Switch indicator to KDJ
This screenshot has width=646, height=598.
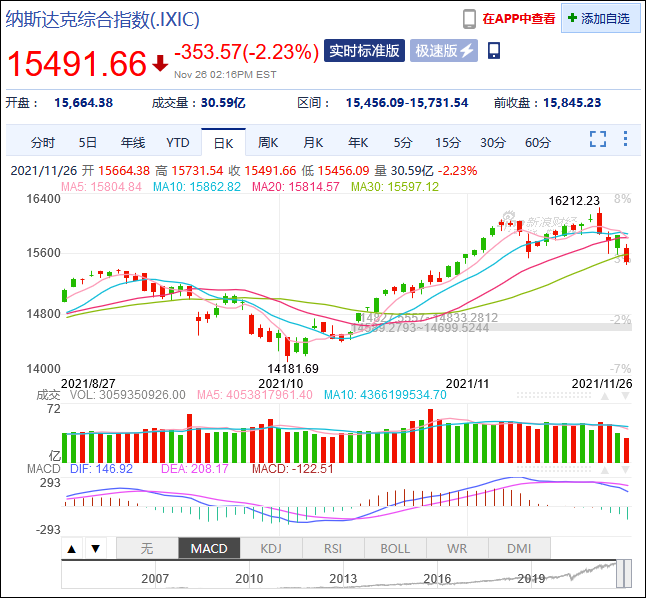[271, 549]
